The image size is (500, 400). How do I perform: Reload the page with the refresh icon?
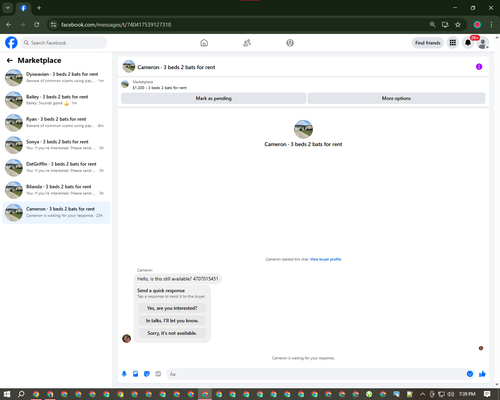(x=37, y=24)
